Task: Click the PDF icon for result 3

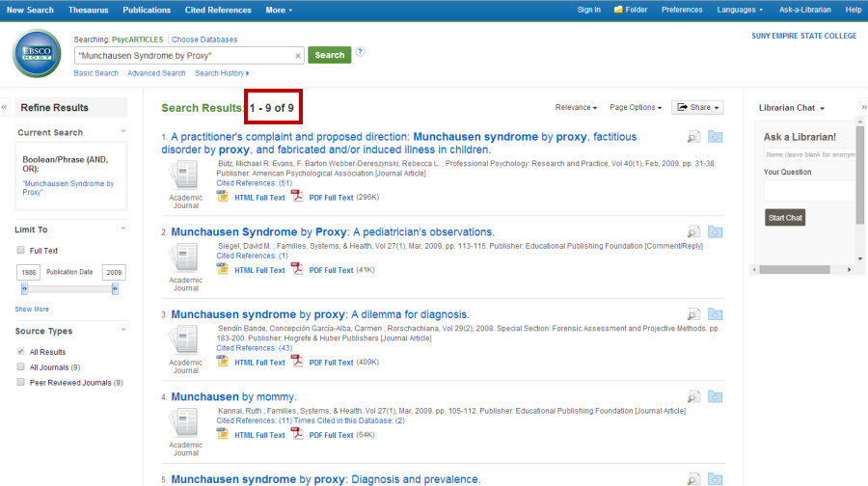Action: (x=297, y=362)
